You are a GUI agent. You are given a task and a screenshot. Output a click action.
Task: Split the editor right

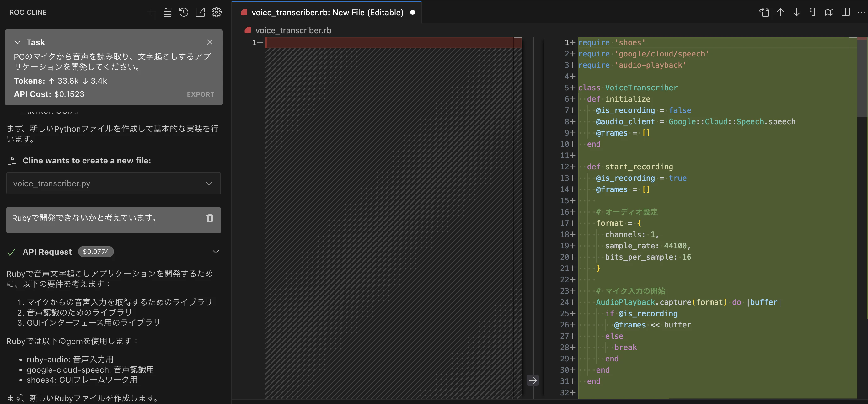coord(845,13)
